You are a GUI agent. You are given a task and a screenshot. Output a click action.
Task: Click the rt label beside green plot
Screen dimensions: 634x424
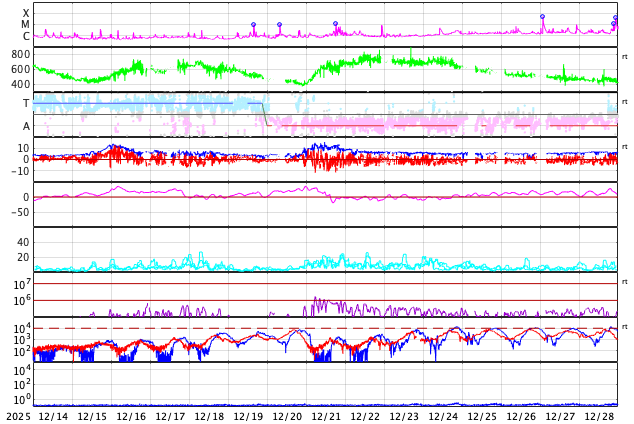pyautogui.click(x=625, y=57)
